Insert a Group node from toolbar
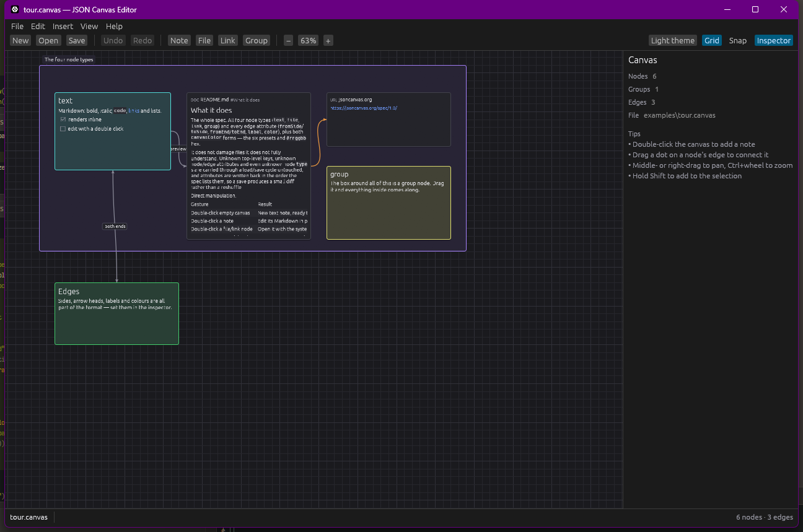The image size is (803, 532). tap(256, 40)
